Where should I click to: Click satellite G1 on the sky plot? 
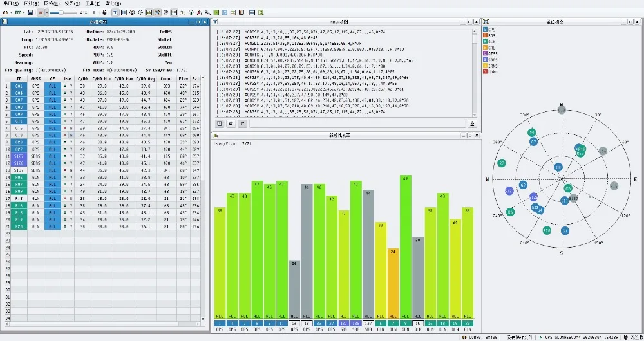point(565,231)
